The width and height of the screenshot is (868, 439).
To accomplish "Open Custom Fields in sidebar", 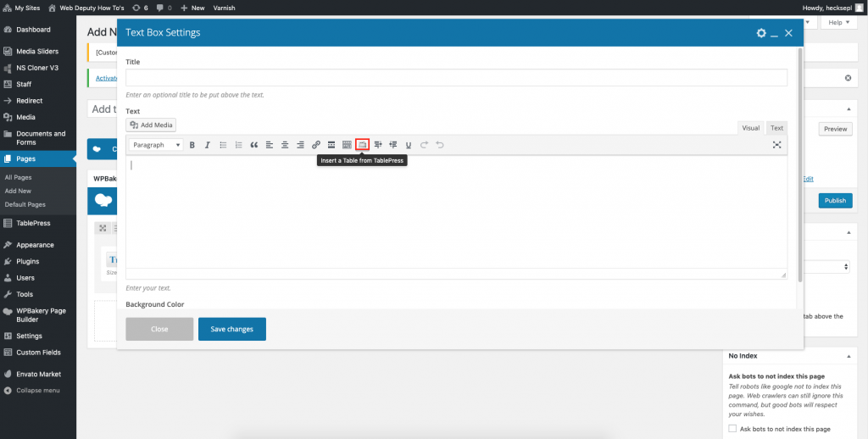I will point(38,352).
